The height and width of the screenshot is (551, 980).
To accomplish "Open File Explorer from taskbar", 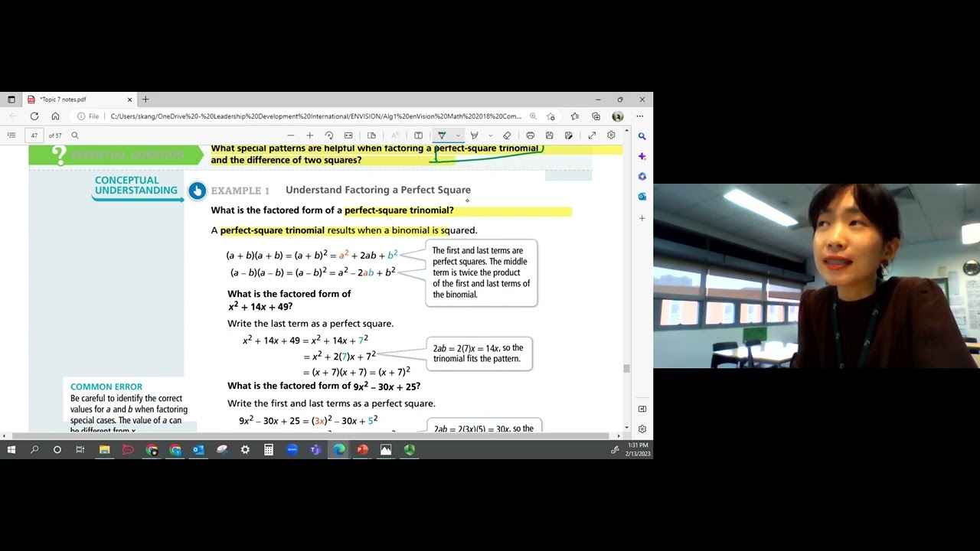I will tap(104, 450).
